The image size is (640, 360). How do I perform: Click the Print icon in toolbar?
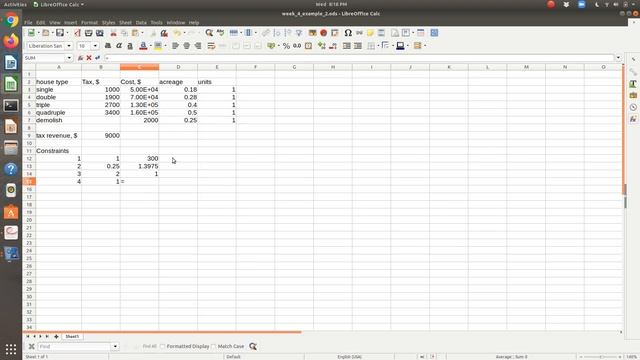click(x=88, y=33)
